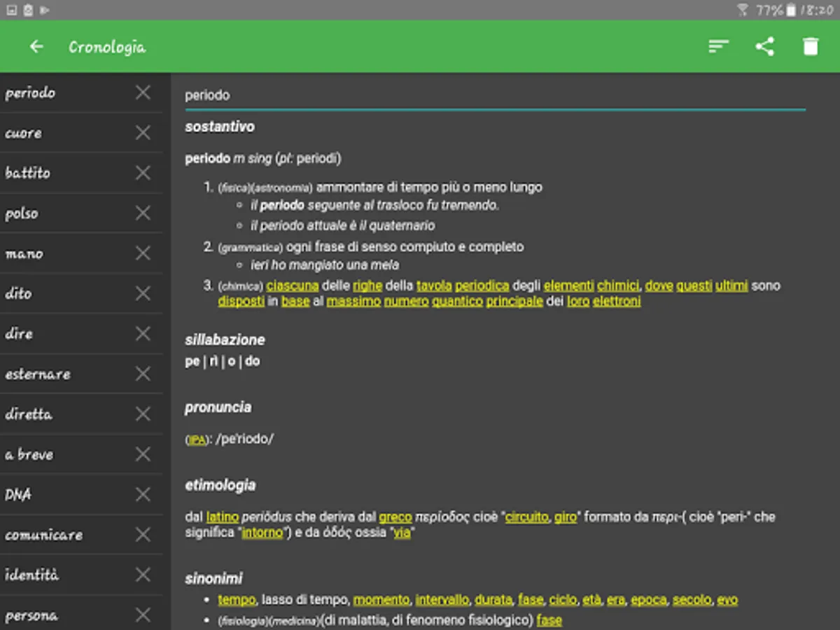Remove 'diretta' from history list

point(143,414)
